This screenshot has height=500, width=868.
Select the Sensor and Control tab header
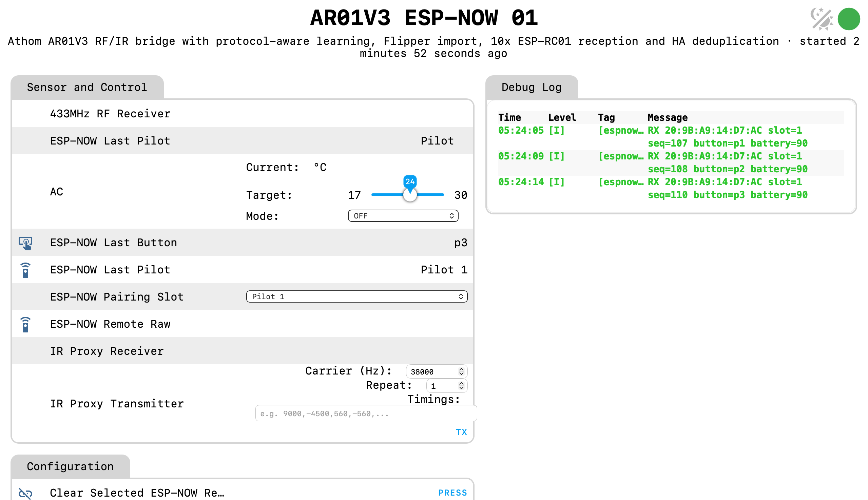[87, 87]
